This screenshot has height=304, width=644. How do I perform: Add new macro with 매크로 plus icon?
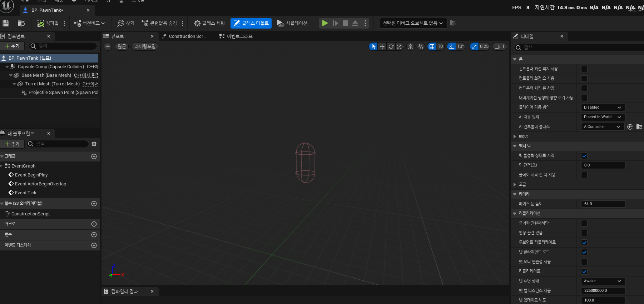pos(94,224)
